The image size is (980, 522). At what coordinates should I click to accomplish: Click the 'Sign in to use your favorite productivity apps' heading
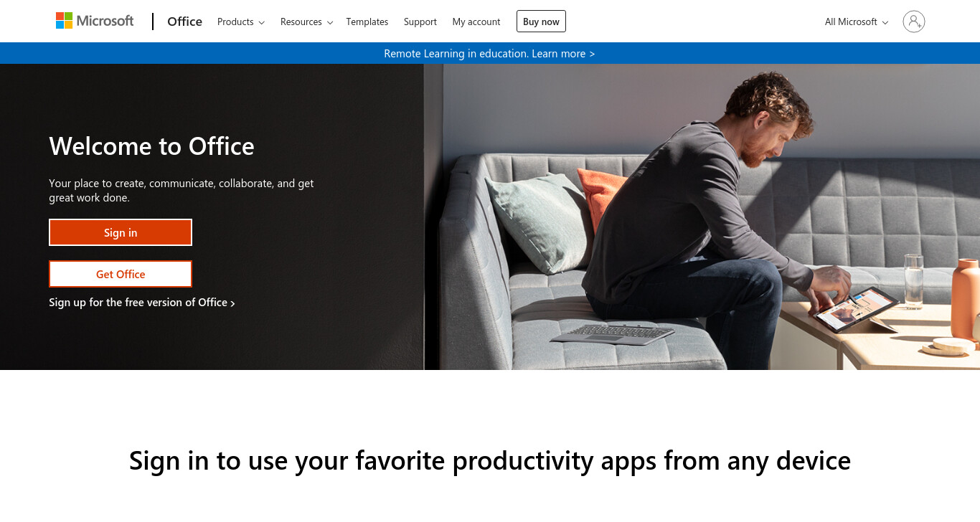pyautogui.click(x=490, y=460)
